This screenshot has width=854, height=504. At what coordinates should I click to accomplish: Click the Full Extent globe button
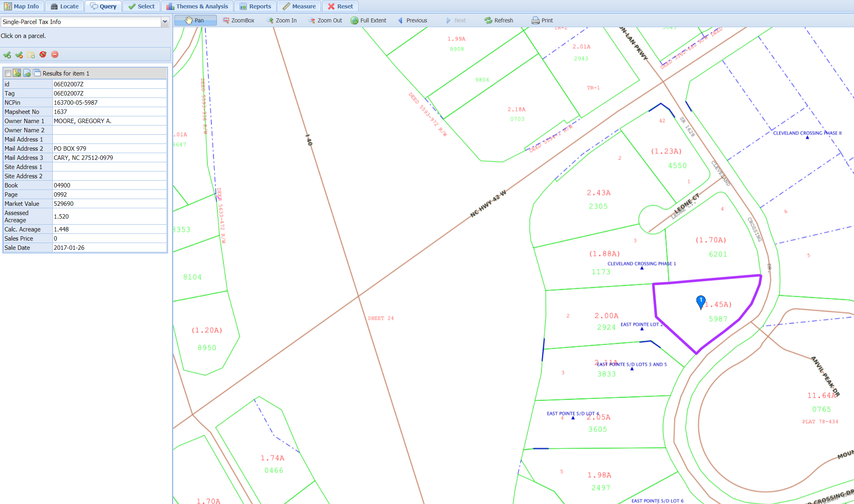pos(368,20)
